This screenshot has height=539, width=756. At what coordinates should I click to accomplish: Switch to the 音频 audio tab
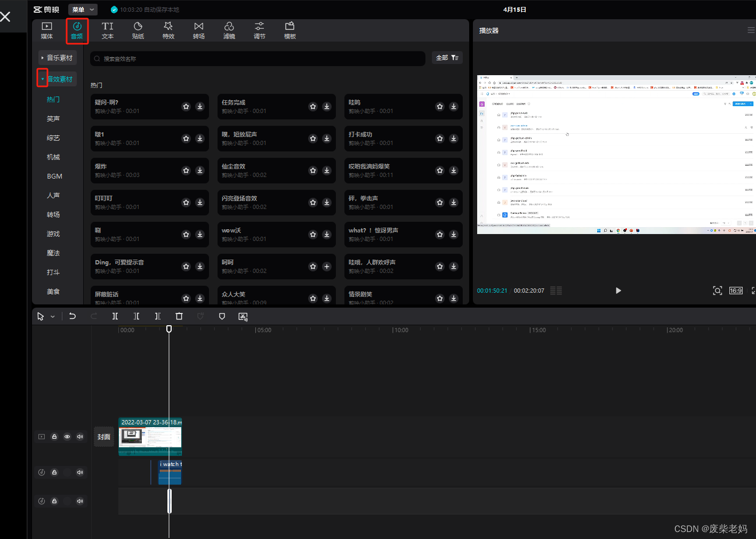(x=77, y=31)
